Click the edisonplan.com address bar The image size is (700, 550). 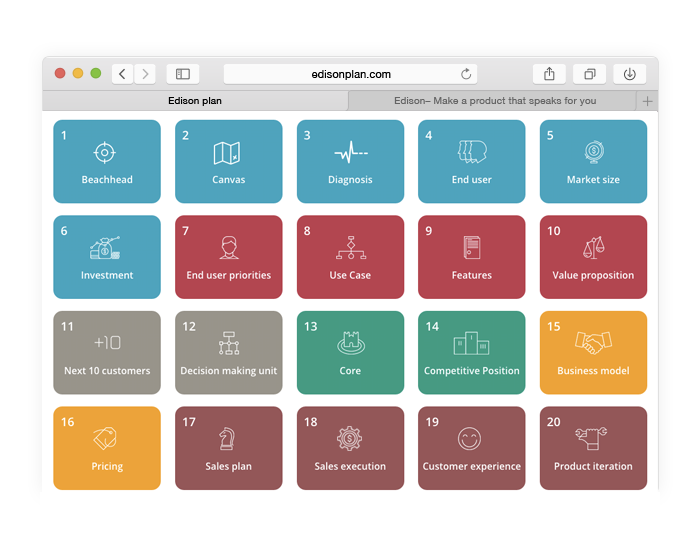[x=350, y=74]
